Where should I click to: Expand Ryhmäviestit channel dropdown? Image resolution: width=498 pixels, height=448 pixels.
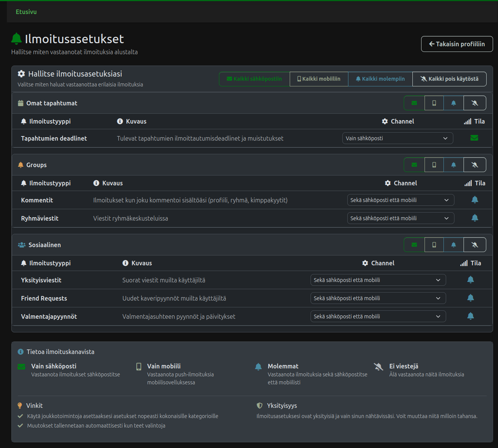point(400,218)
